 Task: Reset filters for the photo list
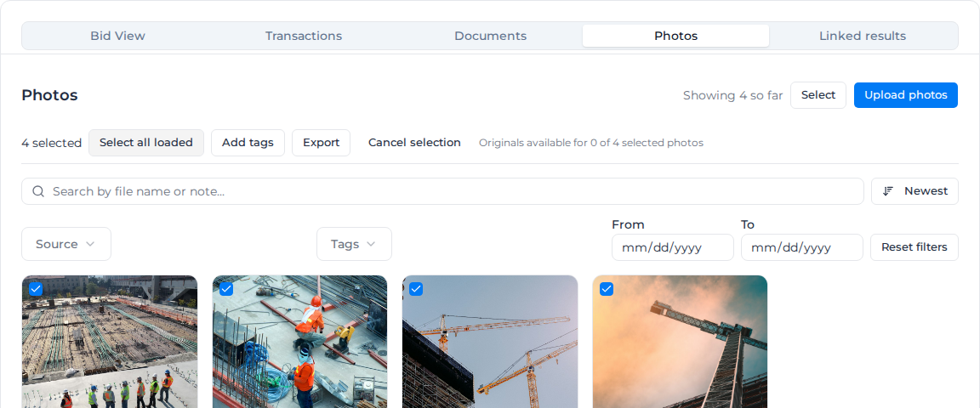tap(914, 247)
